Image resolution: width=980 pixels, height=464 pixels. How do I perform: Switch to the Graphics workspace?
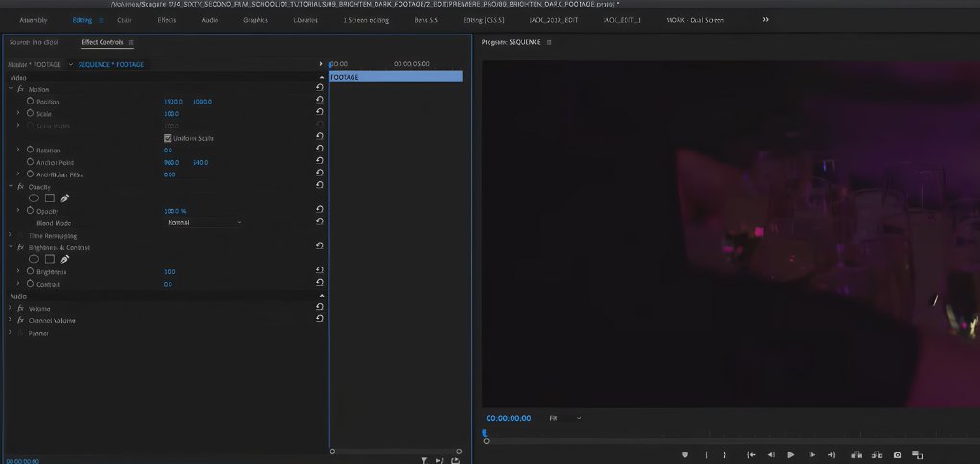pos(256,20)
